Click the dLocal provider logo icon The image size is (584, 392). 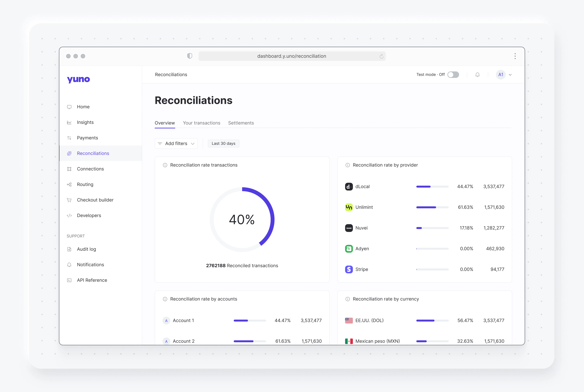point(349,186)
